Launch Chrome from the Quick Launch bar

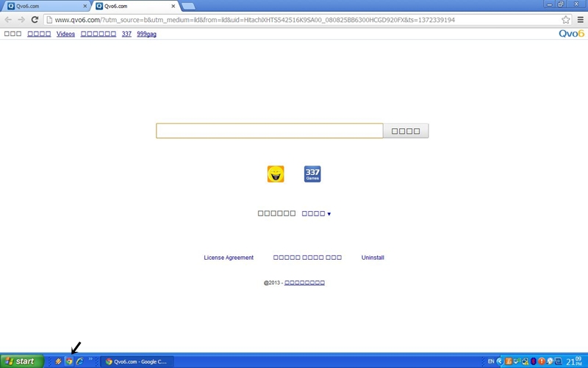pos(69,361)
